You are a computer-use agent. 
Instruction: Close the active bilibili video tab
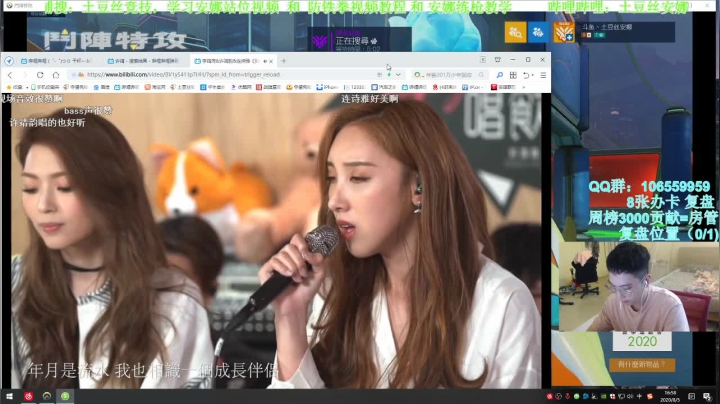tap(271, 61)
